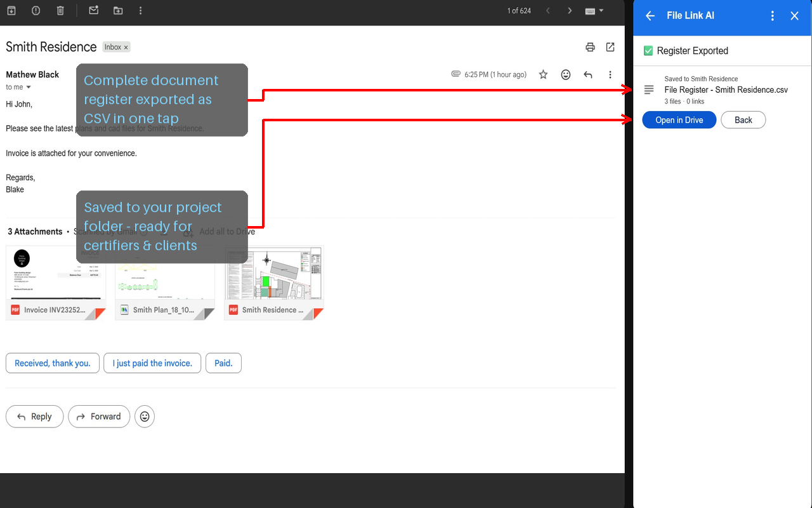Open the Smith Plan_18_10 attachment
The height and width of the screenshot is (508, 812).
pyautogui.click(x=165, y=283)
